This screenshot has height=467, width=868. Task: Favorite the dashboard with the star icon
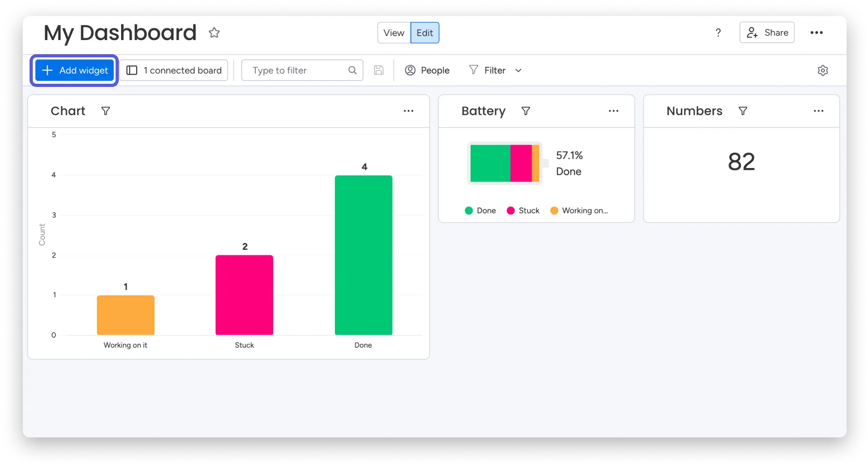point(214,33)
